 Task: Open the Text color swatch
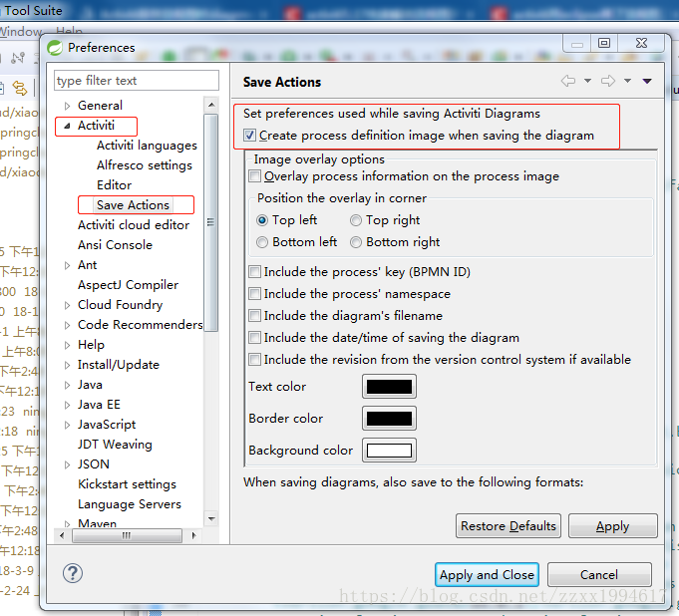click(x=389, y=387)
